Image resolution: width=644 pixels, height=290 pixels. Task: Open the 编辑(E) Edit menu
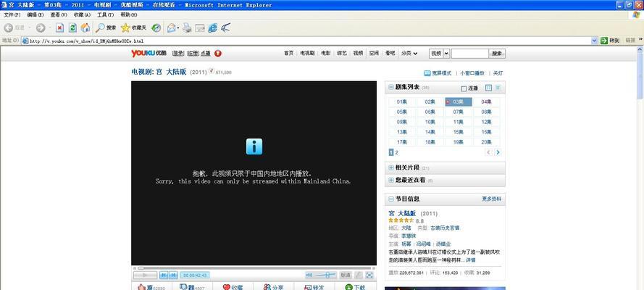pyautogui.click(x=35, y=14)
